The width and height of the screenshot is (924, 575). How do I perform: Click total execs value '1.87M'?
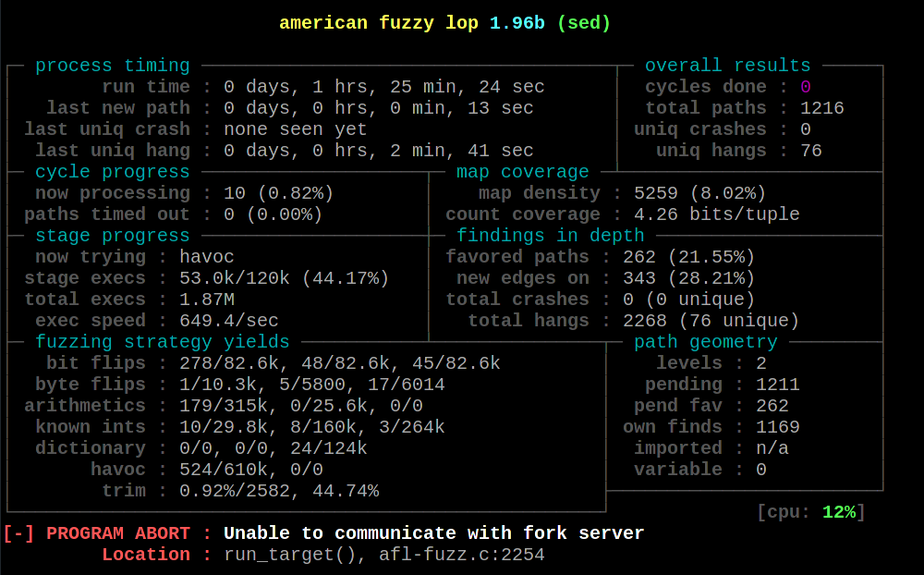click(x=207, y=299)
